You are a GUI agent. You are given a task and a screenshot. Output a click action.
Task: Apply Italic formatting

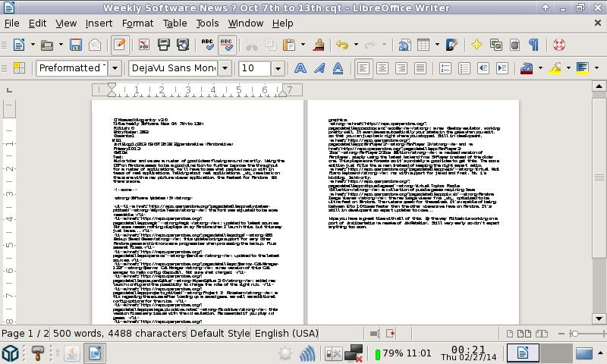click(x=319, y=68)
